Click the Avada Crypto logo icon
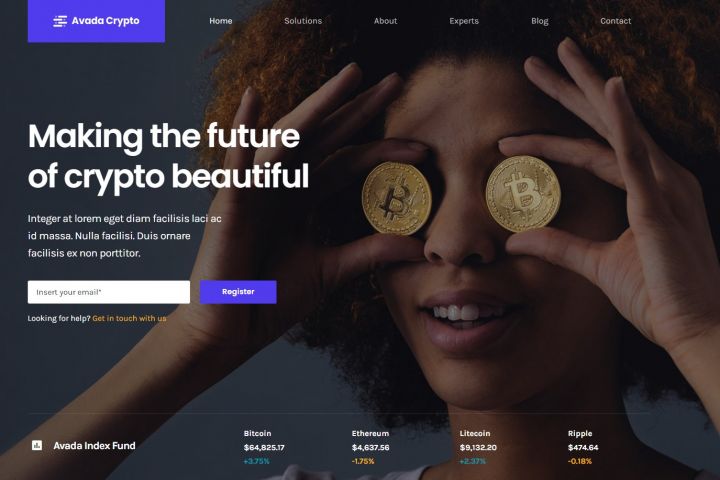 [x=60, y=21]
